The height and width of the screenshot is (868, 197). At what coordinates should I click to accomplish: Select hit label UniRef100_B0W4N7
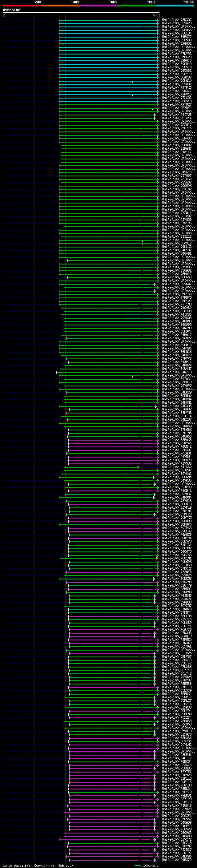pos(176,369)
